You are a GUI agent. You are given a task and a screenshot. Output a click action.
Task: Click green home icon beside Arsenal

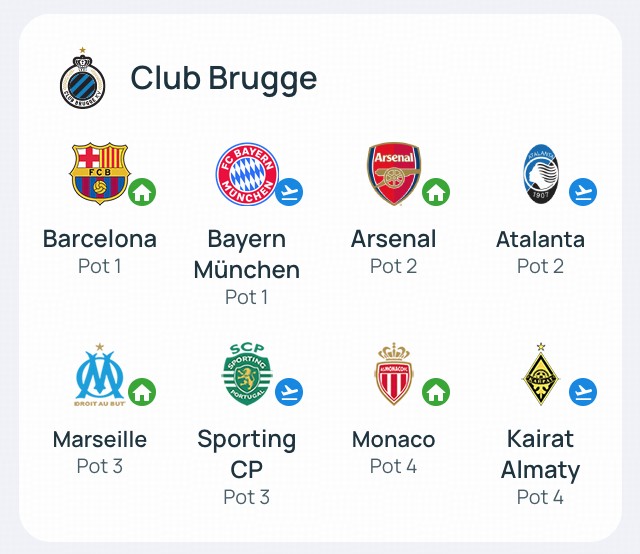point(436,192)
